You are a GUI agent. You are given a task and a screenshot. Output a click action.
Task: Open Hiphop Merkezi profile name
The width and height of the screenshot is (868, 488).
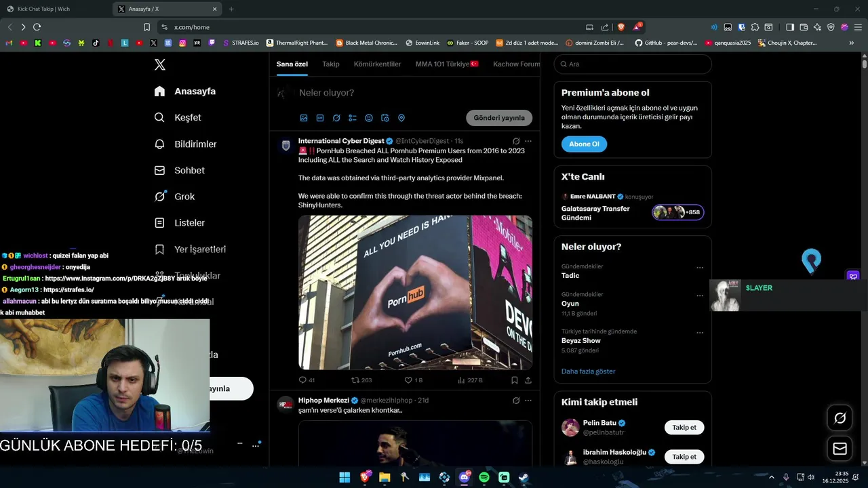323,401
